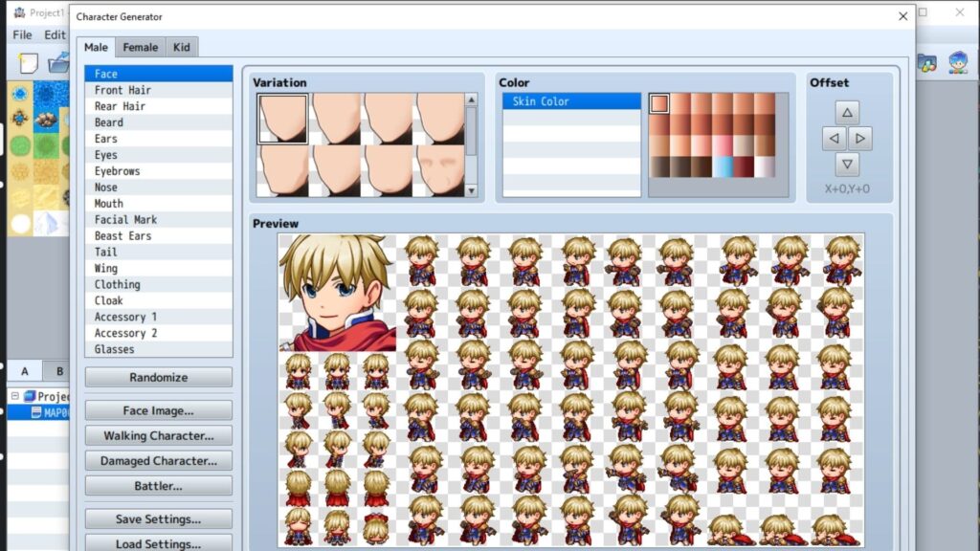Pick the selected first skin color swatch
The height and width of the screenshot is (551, 980).
[659, 103]
